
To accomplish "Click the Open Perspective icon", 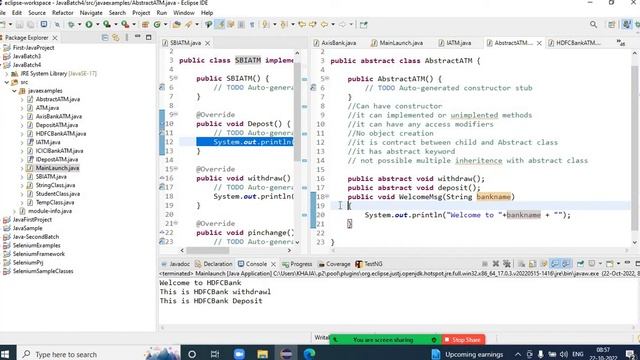I will (611, 24).
